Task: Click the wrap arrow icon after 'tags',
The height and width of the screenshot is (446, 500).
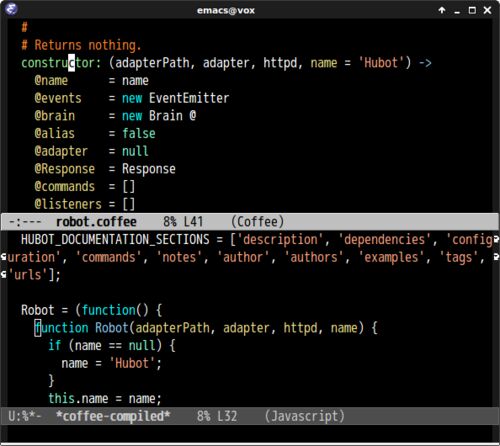Action: (496, 257)
